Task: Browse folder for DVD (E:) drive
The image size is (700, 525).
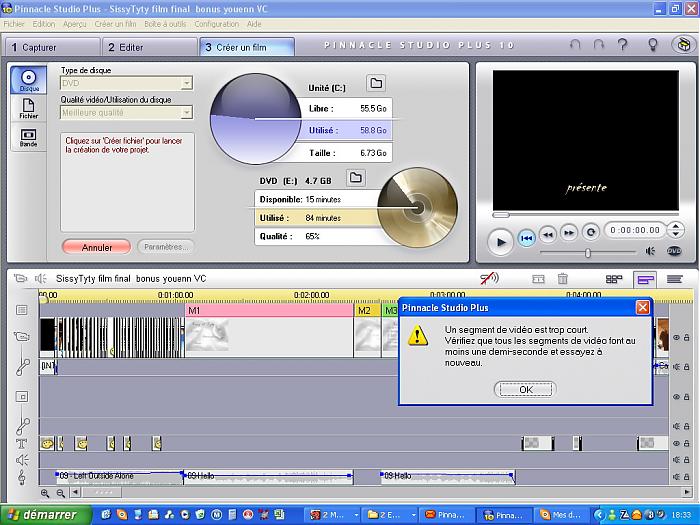Action: coord(355,178)
